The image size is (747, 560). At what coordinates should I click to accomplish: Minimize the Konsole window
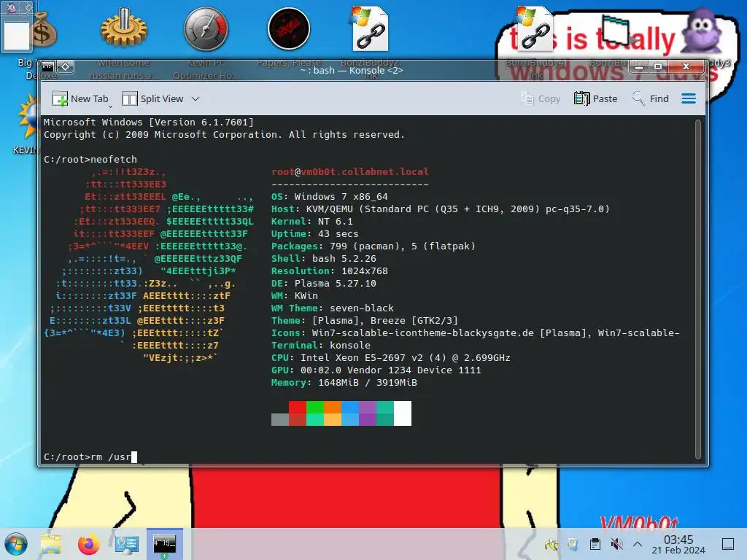pyautogui.click(x=639, y=66)
